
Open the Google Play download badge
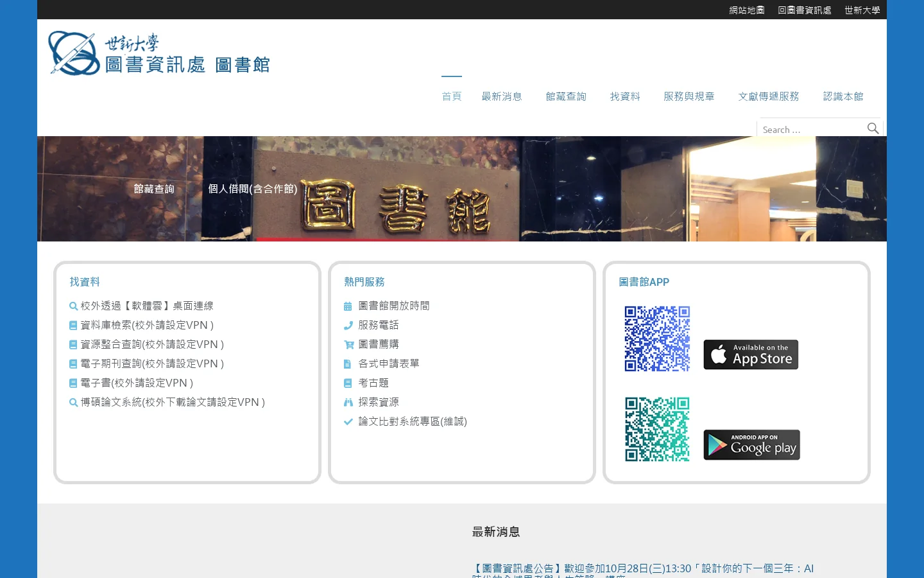(751, 444)
